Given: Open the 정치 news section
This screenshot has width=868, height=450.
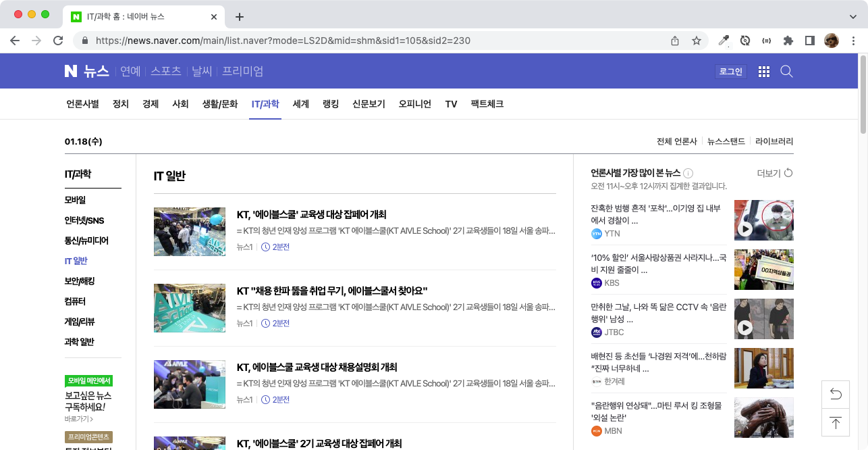Looking at the screenshot, I should pos(121,104).
